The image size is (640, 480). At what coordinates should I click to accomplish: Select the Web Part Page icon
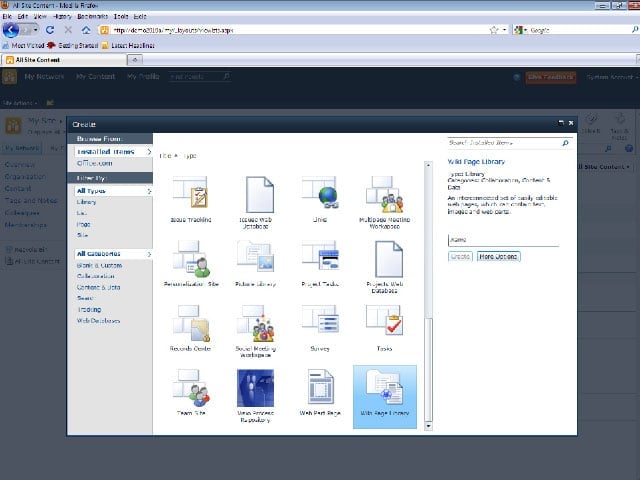pos(320,387)
